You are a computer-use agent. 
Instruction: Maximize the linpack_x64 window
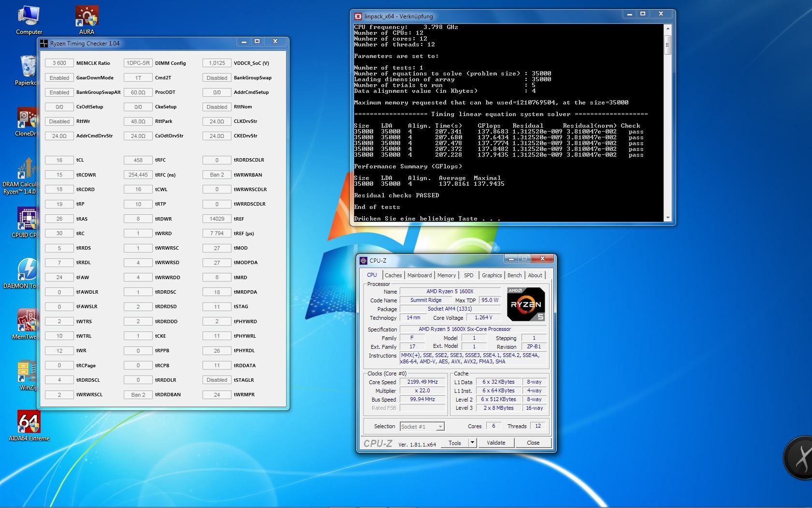click(643, 14)
